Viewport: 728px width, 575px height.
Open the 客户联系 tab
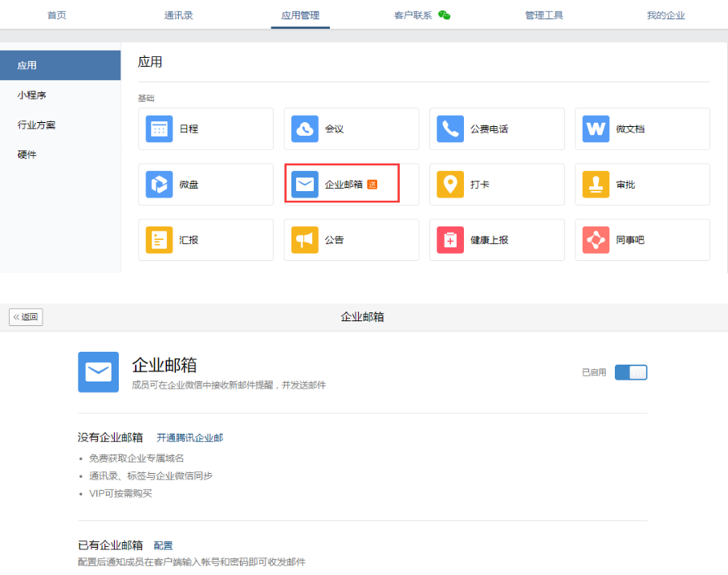413,15
